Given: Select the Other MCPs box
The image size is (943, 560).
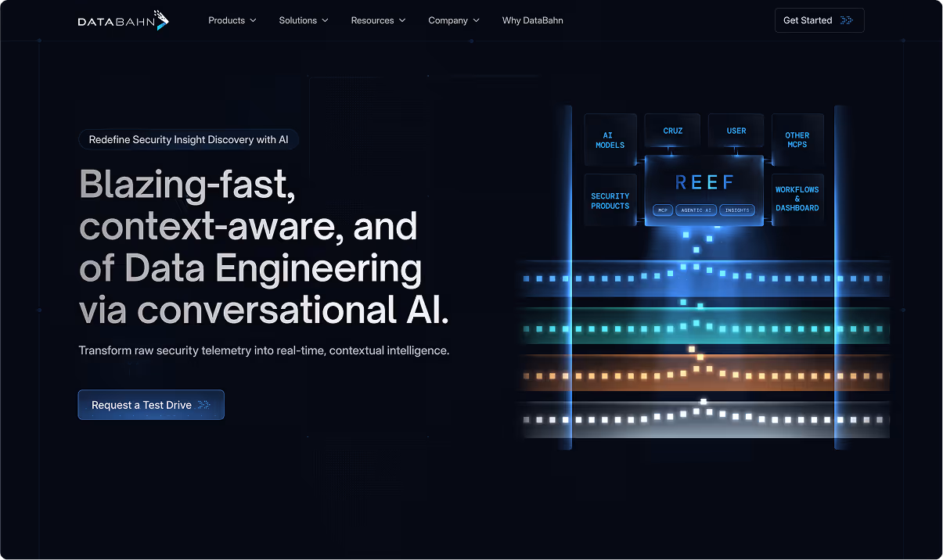Looking at the screenshot, I should (x=797, y=140).
